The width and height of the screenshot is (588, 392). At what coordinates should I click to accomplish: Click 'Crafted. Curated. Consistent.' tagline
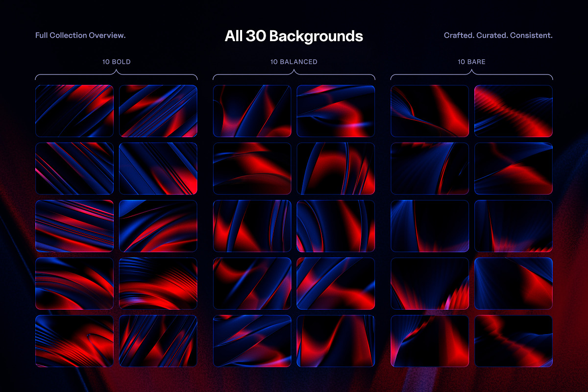tap(498, 36)
